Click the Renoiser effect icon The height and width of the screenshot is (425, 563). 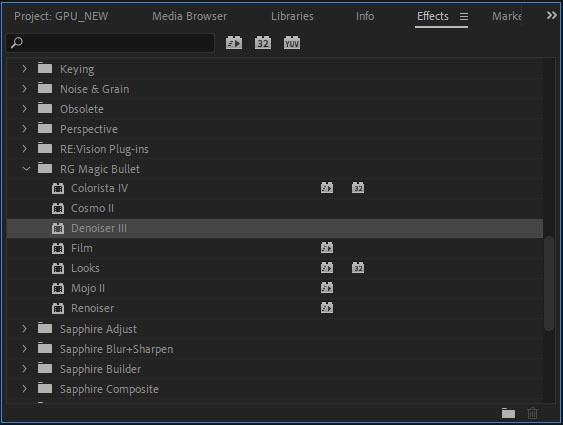click(58, 308)
